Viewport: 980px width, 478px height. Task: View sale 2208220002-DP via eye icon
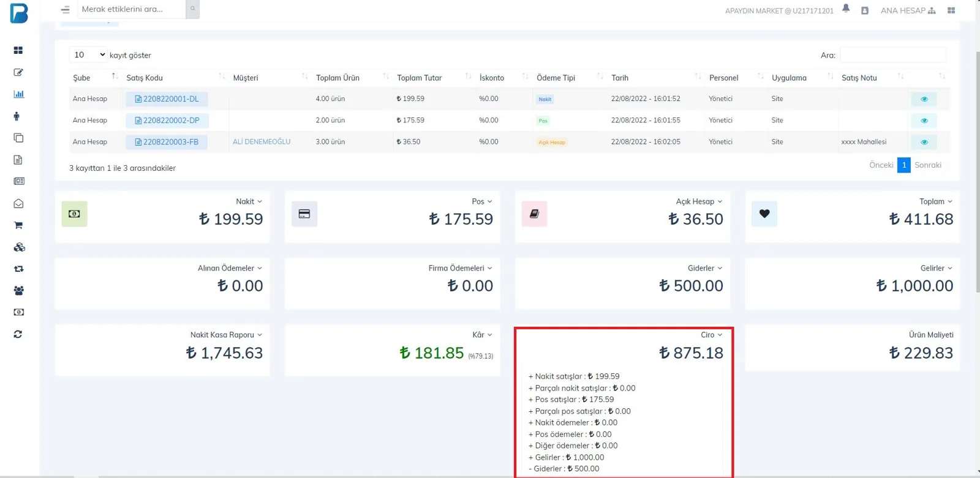point(924,121)
